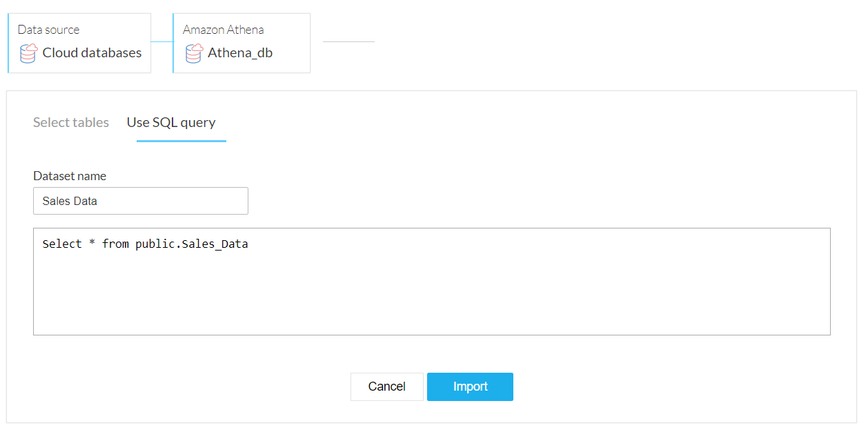Select the "Cloud databases" step label
The image size is (868, 430).
[92, 53]
